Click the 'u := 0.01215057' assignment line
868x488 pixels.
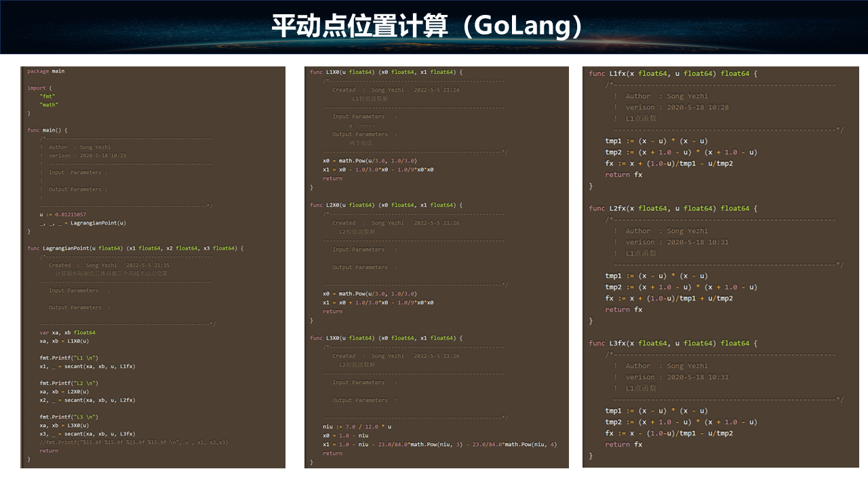(x=62, y=214)
